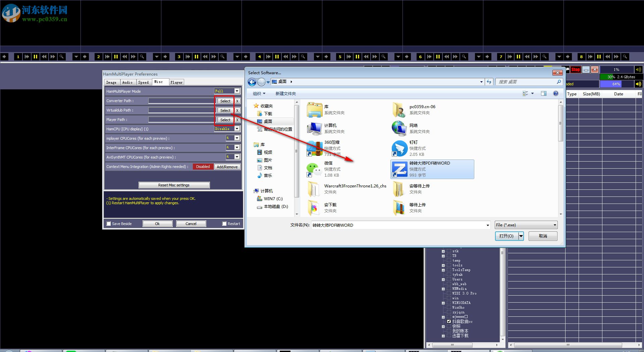Select the 转转大师PDF转WORD shortcut
The width and height of the screenshot is (644, 352).
click(432, 169)
